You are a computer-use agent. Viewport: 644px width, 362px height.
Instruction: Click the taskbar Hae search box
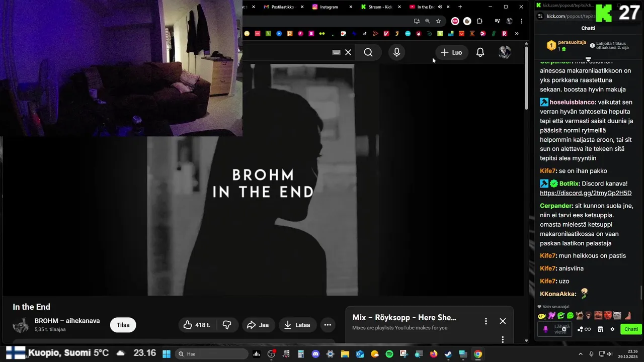click(x=210, y=354)
